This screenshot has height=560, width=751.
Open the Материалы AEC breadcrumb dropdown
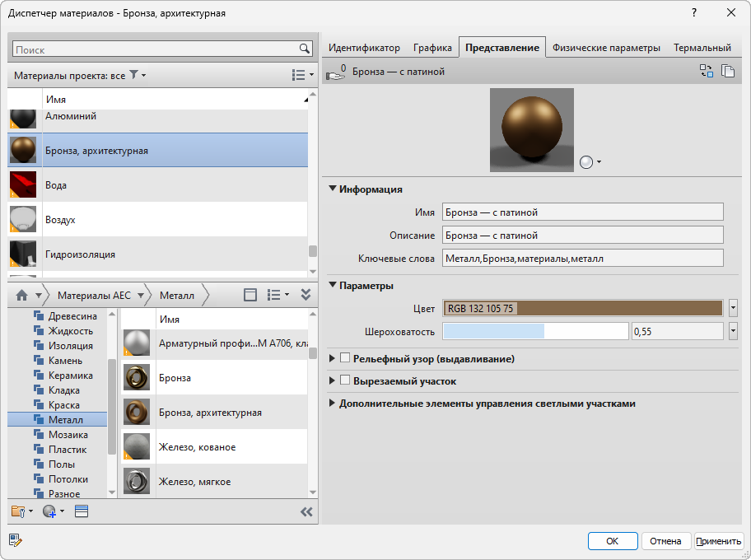[140, 295]
